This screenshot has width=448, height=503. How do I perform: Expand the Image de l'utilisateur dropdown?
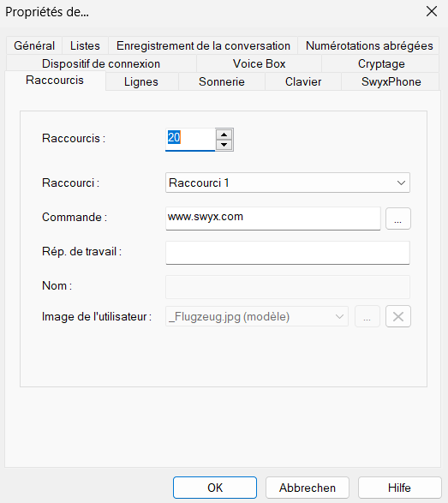point(257,316)
